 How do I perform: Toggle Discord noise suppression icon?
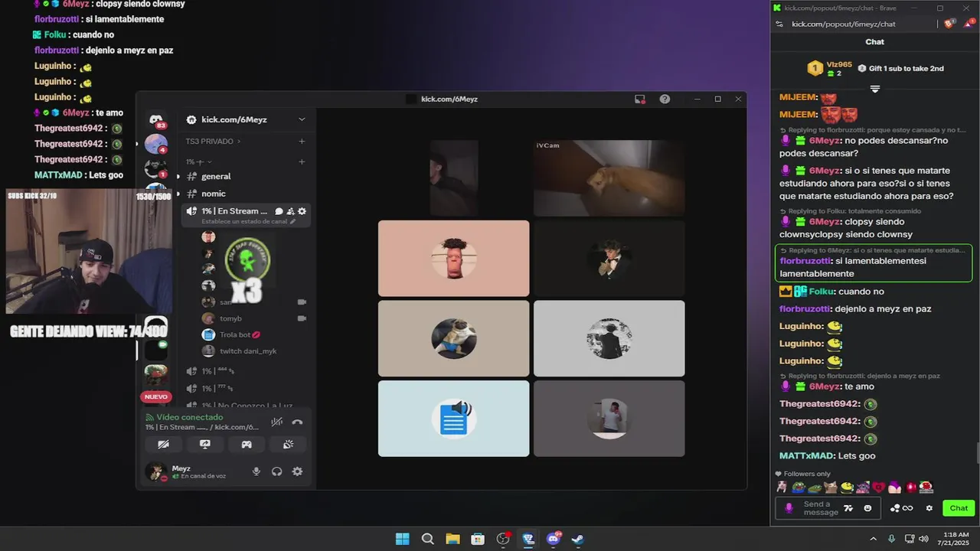tap(277, 422)
